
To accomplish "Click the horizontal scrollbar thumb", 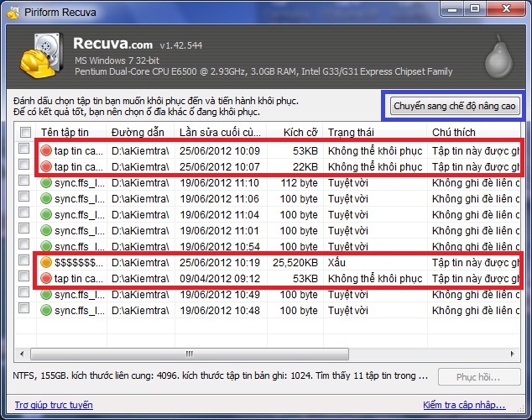I will tap(190, 354).
